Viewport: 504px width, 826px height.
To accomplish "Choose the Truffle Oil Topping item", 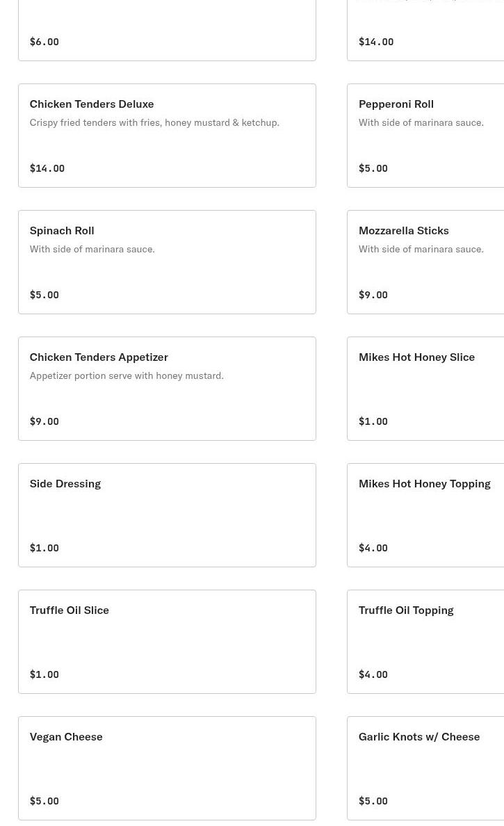I will click(x=425, y=641).
